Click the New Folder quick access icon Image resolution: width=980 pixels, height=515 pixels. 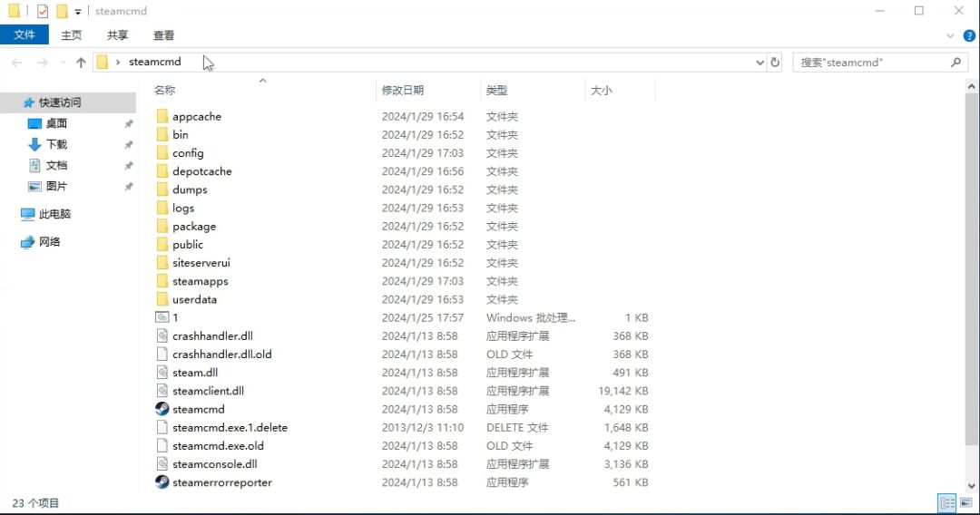tap(62, 11)
